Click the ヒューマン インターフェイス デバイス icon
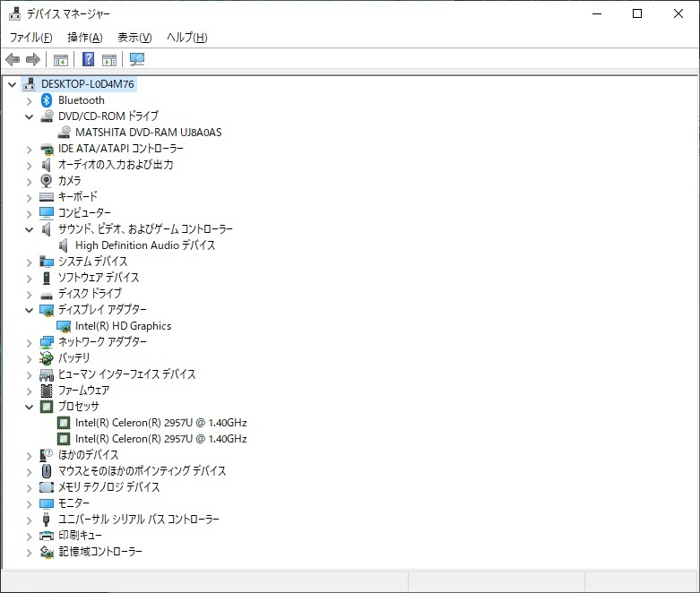Viewport: 700px width, 593px height. click(47, 374)
